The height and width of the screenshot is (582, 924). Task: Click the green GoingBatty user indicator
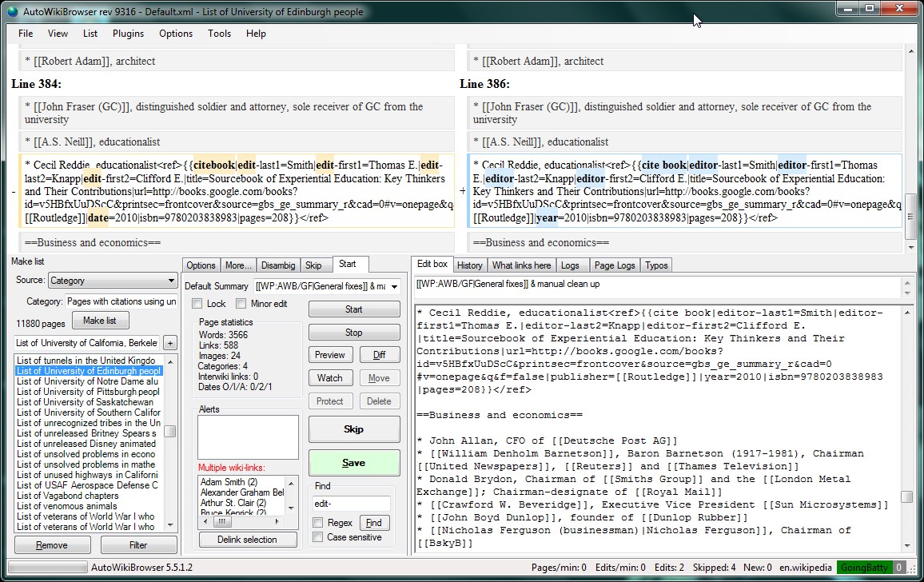(863, 568)
